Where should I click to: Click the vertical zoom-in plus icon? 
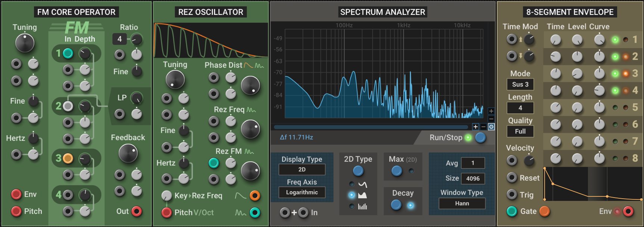click(x=491, y=111)
